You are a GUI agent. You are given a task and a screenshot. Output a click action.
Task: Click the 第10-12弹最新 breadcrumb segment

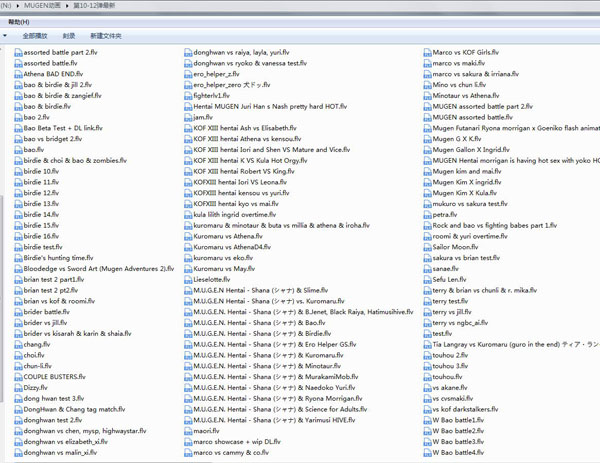click(94, 6)
